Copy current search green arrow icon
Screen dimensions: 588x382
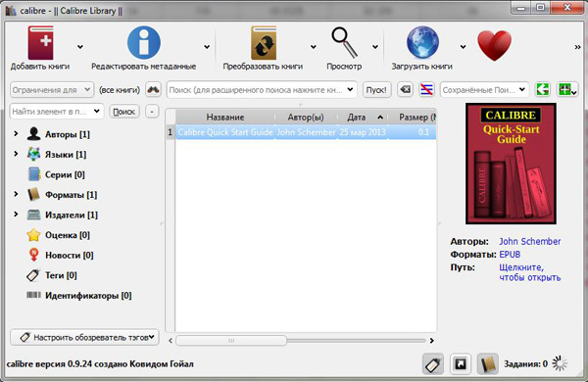coord(542,89)
